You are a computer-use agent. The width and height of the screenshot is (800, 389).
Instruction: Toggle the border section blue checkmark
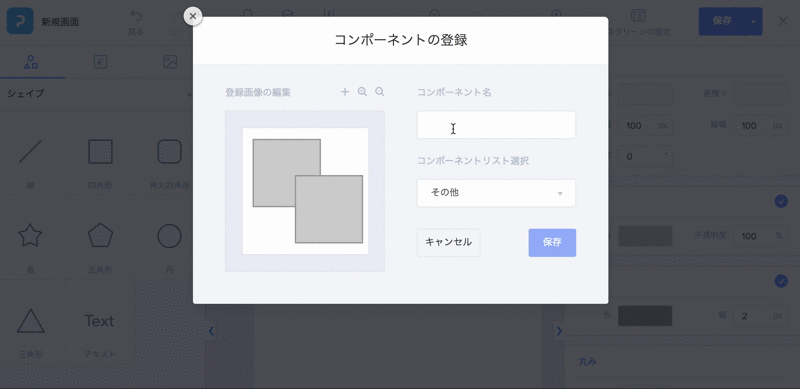click(x=781, y=281)
